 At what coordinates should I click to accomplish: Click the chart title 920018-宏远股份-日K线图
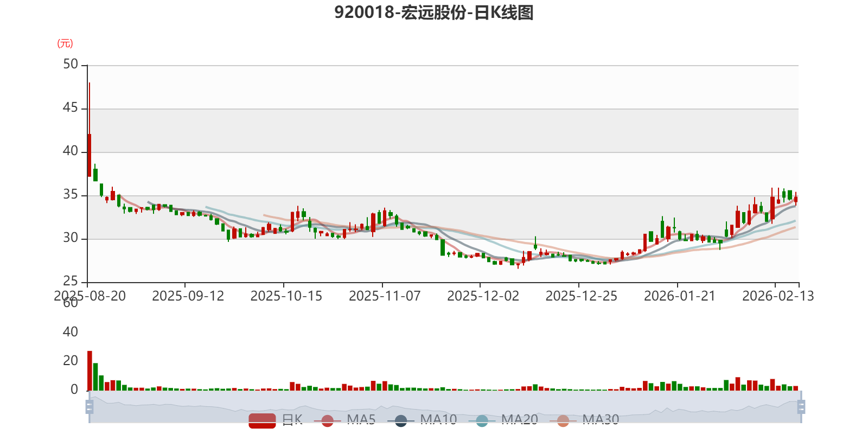pos(434,12)
